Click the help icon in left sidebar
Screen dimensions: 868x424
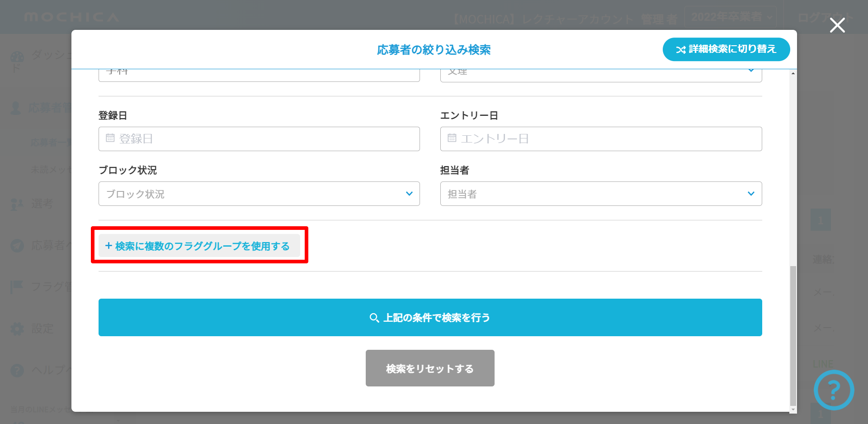coord(17,371)
